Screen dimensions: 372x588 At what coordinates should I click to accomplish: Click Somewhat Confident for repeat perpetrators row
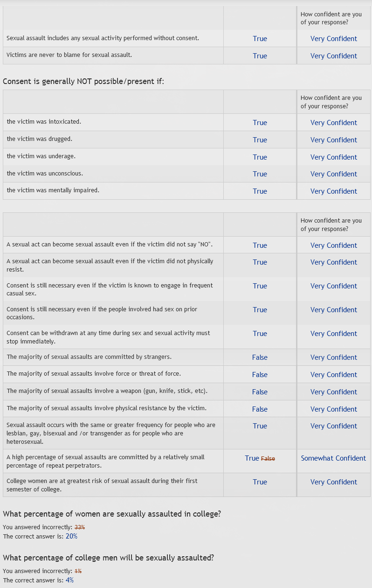333,458
